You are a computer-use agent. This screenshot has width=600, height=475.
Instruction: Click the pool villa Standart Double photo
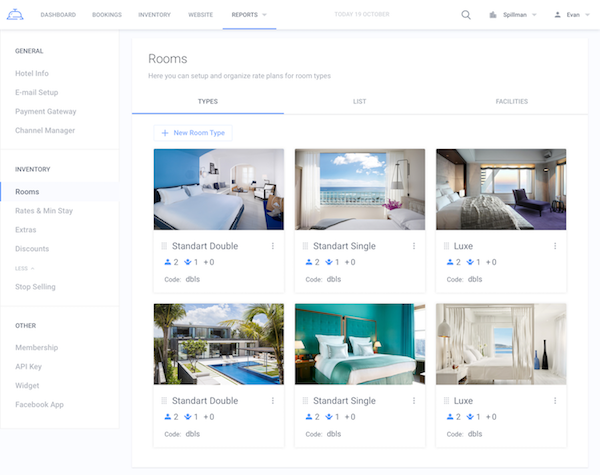click(x=219, y=344)
